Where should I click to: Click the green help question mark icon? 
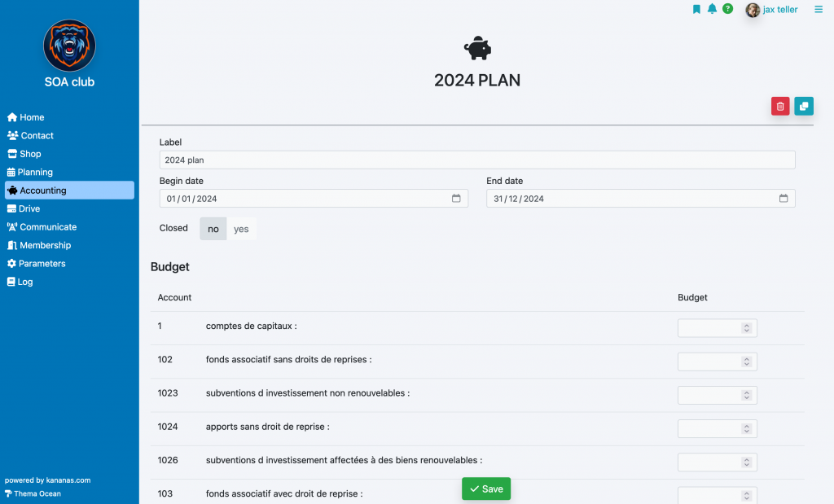[x=727, y=8]
